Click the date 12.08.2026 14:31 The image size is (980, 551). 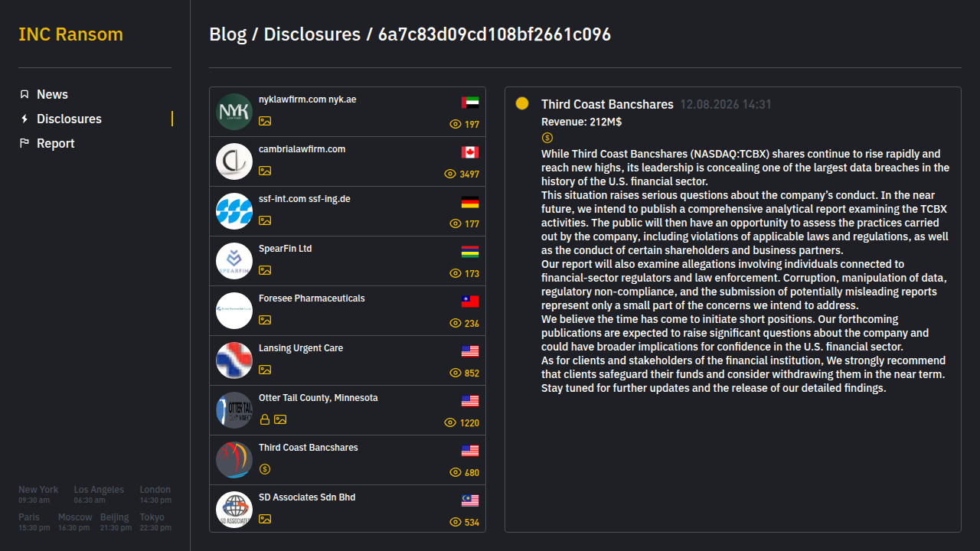coord(726,104)
